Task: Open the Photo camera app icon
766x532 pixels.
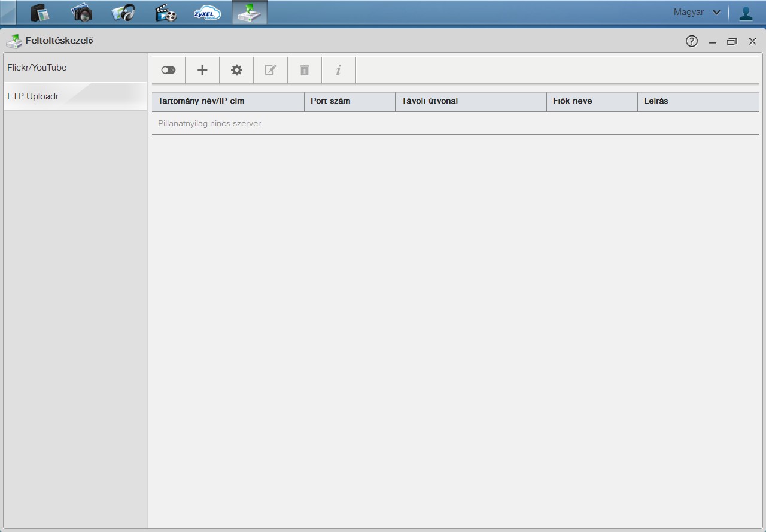Action: pos(81,13)
